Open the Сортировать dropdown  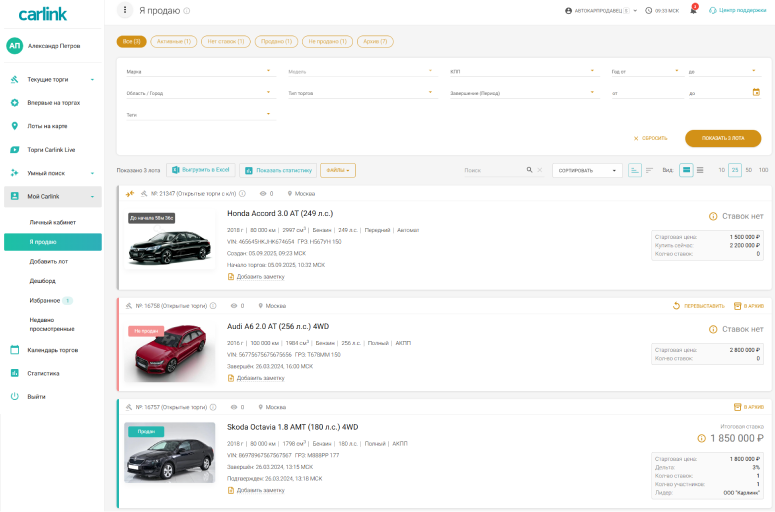tap(587, 170)
